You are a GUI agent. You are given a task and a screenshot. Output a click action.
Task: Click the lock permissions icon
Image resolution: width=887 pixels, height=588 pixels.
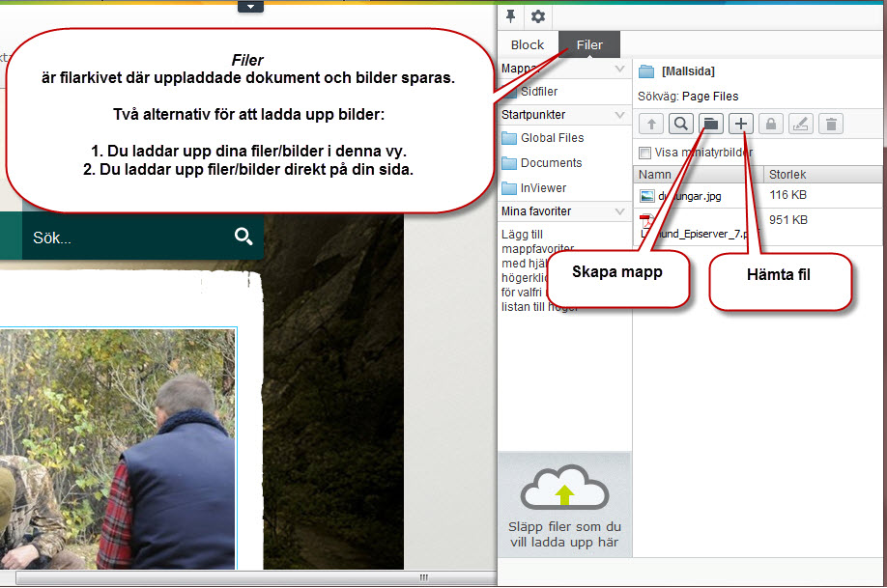[x=771, y=124]
